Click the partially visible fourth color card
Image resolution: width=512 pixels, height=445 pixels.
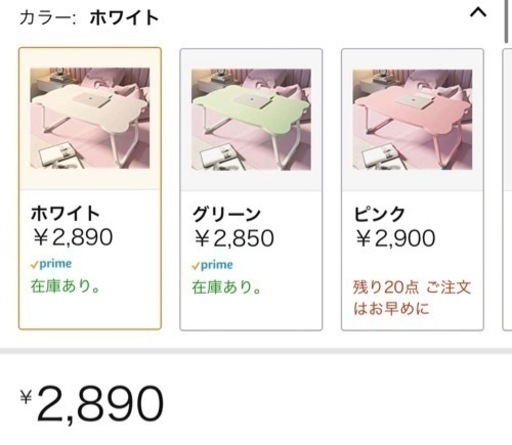[x=507, y=189]
